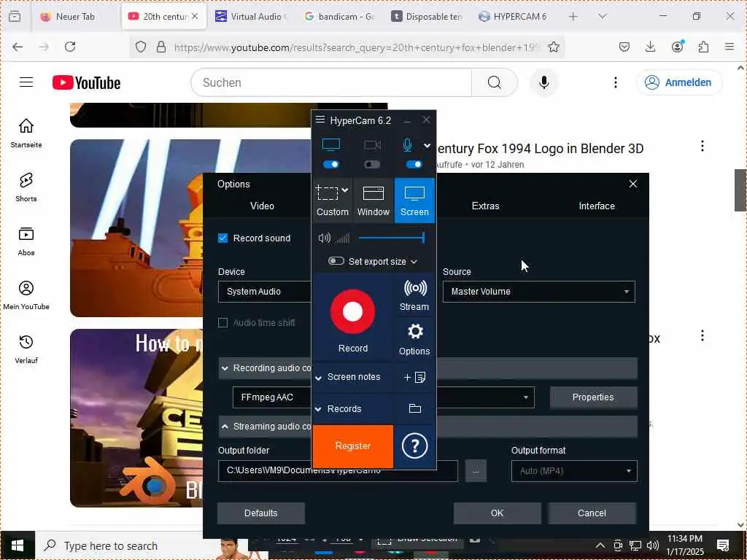Open YouTube settings three-dot menu
747x560 pixels.
click(x=616, y=82)
